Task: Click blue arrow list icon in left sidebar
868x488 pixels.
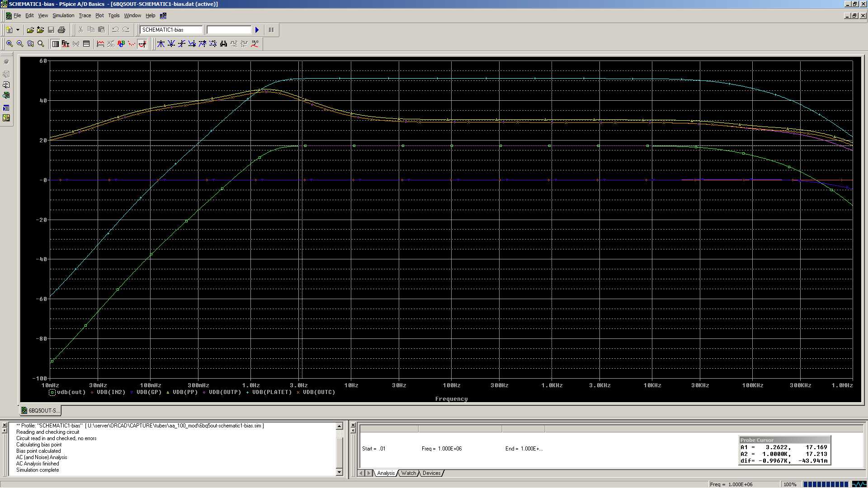Action: [x=6, y=108]
